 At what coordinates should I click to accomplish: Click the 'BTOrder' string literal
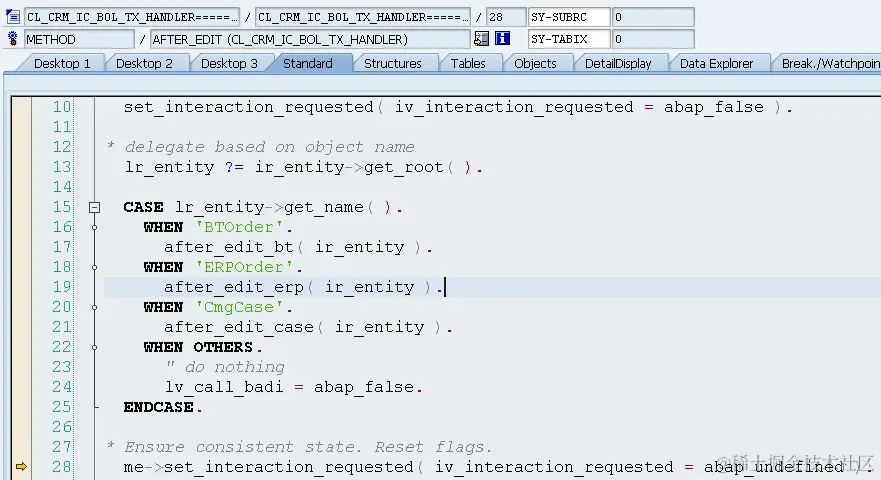pyautogui.click(x=239, y=227)
